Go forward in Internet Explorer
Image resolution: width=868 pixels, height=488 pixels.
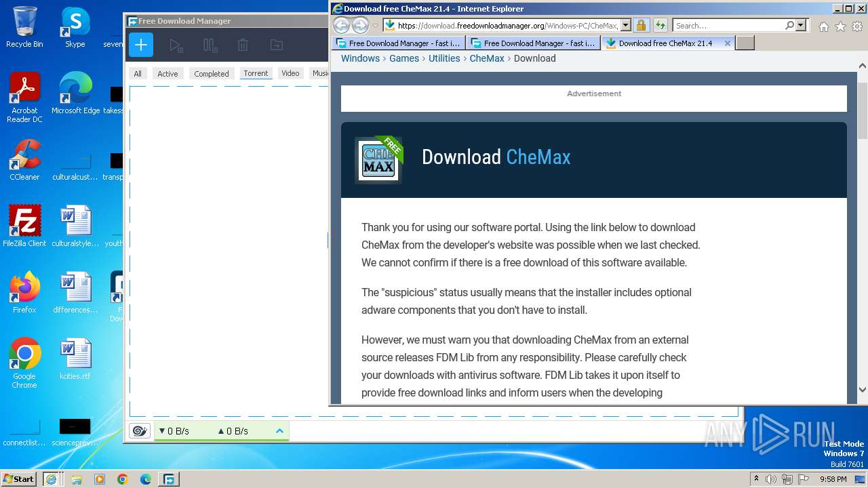360,26
